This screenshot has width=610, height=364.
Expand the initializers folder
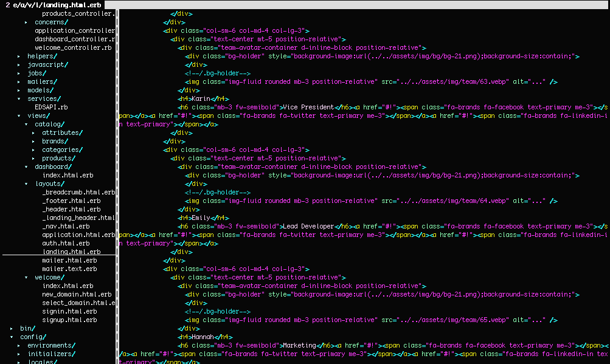click(51, 354)
